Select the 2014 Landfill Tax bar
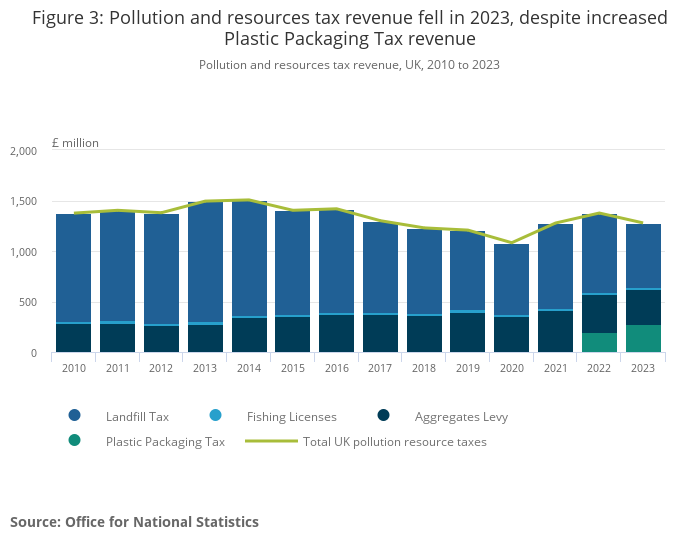 coord(249,260)
